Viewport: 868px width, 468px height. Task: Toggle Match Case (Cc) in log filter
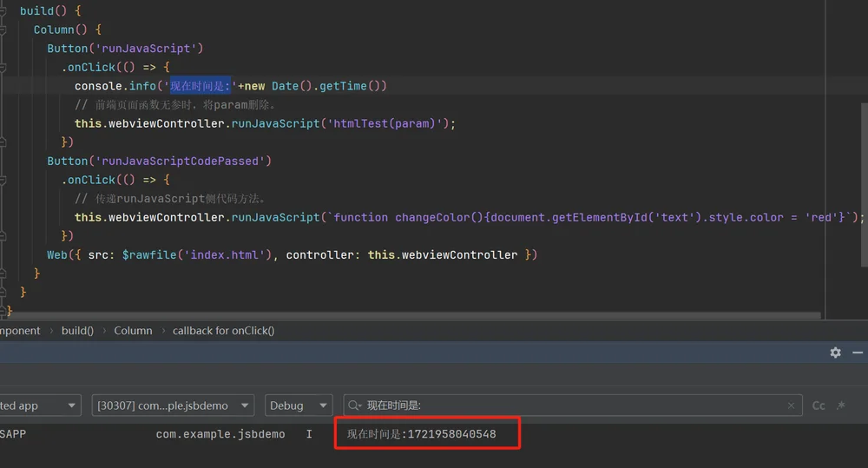819,405
